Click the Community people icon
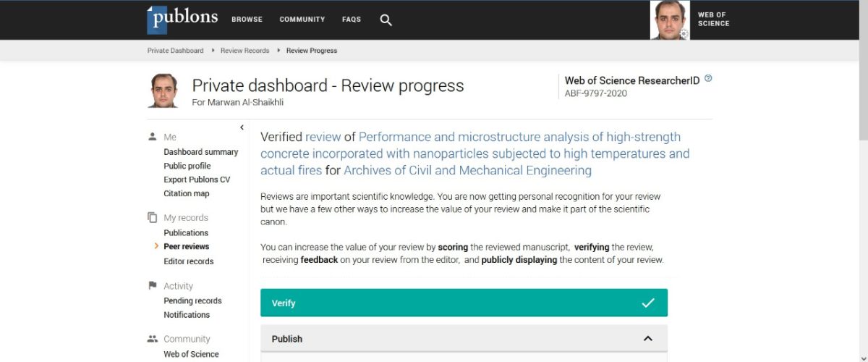The width and height of the screenshot is (868, 362). click(152, 338)
